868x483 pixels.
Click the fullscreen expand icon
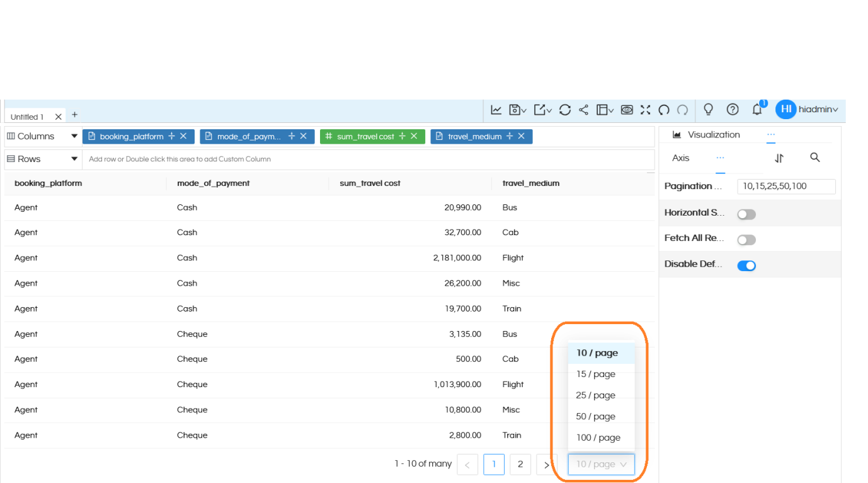(x=645, y=110)
